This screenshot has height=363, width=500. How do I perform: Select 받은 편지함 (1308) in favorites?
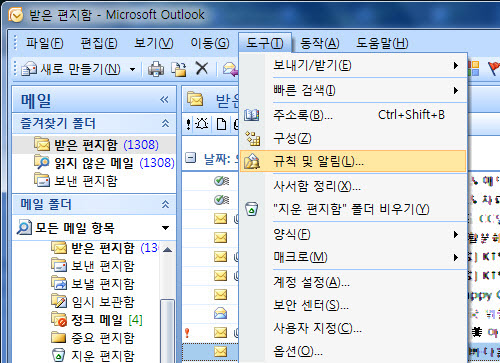coord(94,145)
